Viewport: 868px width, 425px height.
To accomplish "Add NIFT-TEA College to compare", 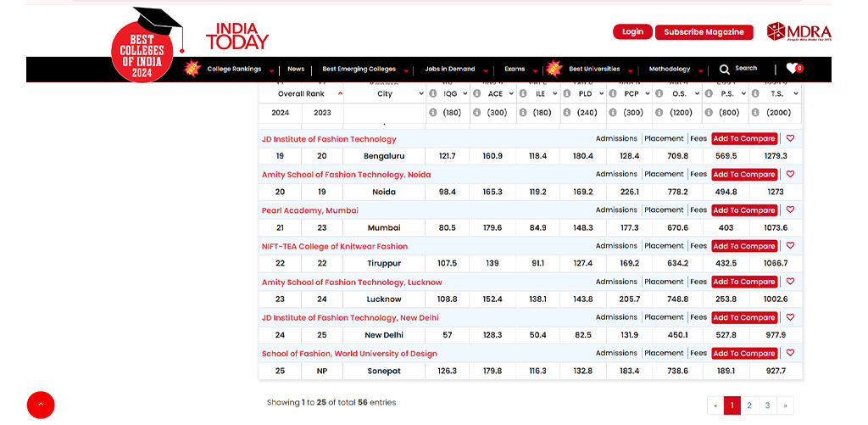I will (x=743, y=246).
